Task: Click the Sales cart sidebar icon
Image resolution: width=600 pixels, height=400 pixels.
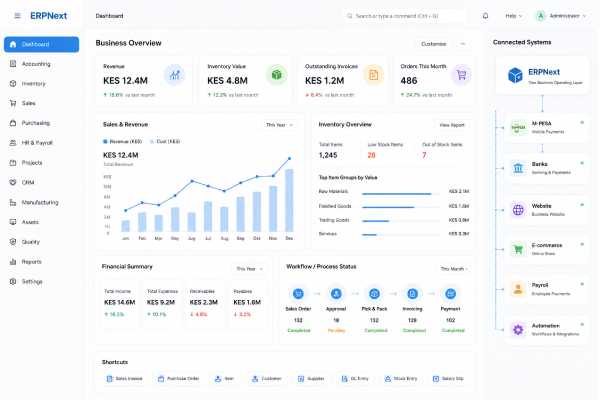Action: click(x=13, y=103)
